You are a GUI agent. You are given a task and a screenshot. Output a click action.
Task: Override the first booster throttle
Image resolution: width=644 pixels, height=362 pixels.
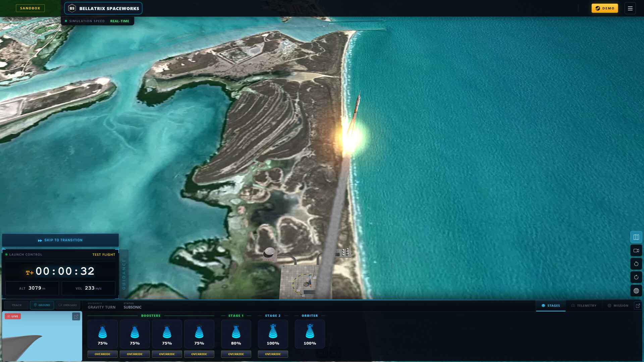coord(103,354)
